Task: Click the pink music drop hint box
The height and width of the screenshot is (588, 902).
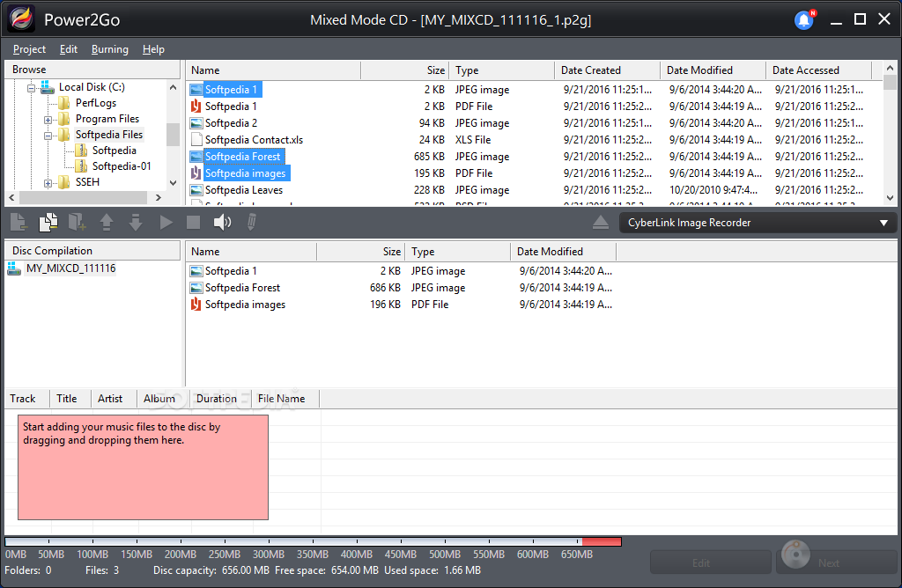Action: click(143, 467)
